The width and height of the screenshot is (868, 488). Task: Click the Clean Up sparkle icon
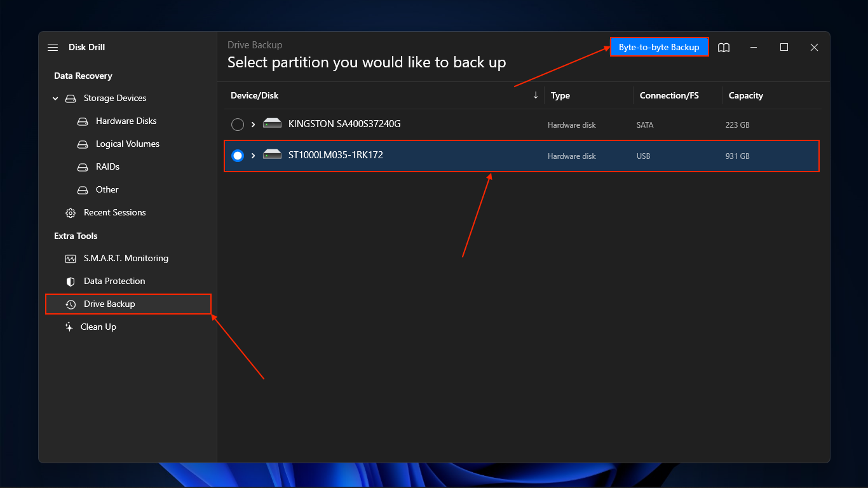pos(69,327)
